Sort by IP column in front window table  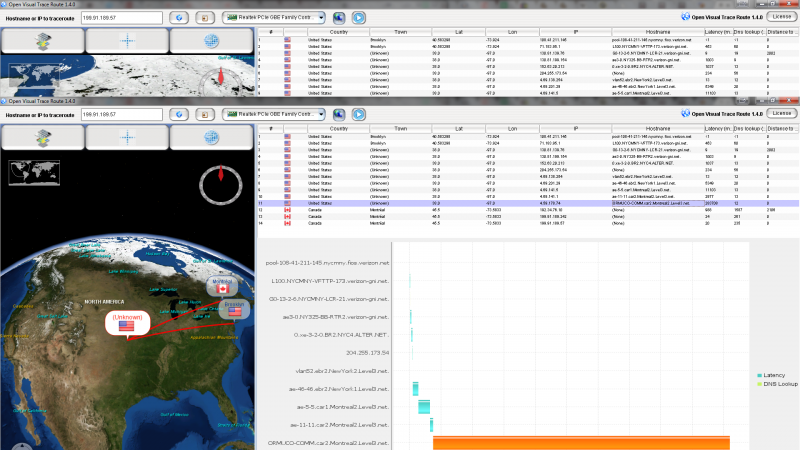point(576,129)
